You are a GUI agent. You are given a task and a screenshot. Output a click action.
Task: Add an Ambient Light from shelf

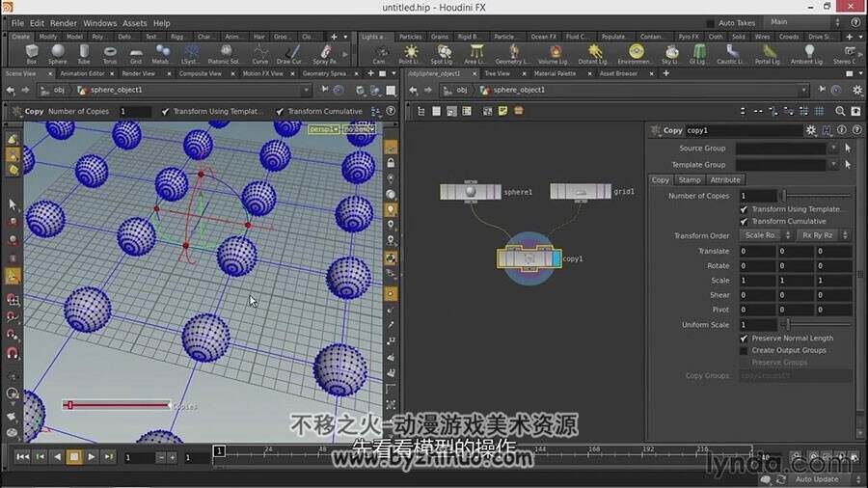[807, 54]
